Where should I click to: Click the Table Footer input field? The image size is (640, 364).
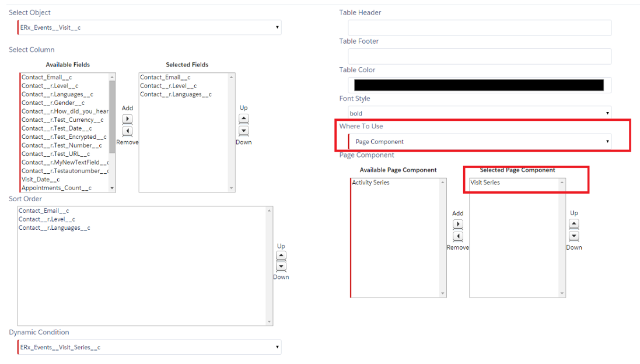click(x=480, y=56)
